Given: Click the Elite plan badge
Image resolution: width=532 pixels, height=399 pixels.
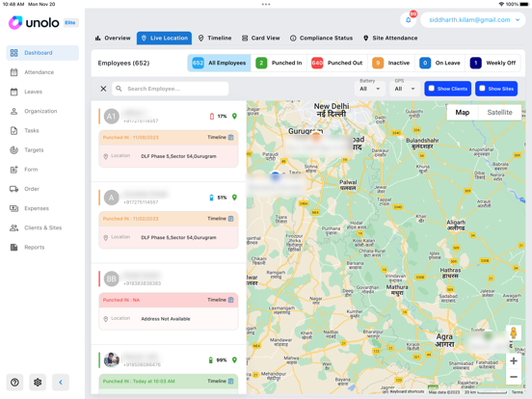Looking at the screenshot, I should click(x=70, y=23).
